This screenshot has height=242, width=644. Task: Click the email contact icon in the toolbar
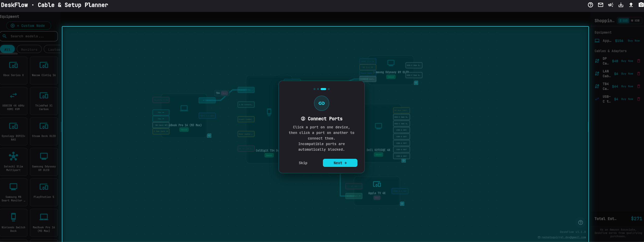click(600, 5)
